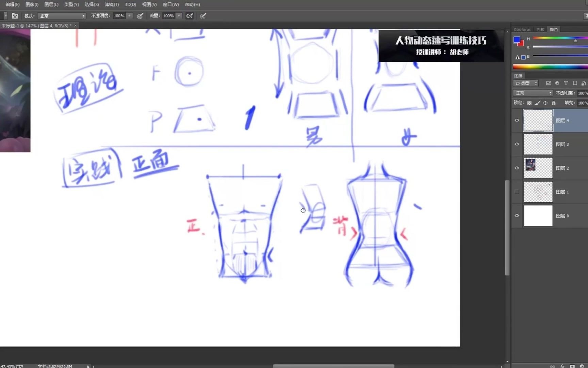
Task: Click the link layers icon
Action: pyautogui.click(x=552, y=366)
